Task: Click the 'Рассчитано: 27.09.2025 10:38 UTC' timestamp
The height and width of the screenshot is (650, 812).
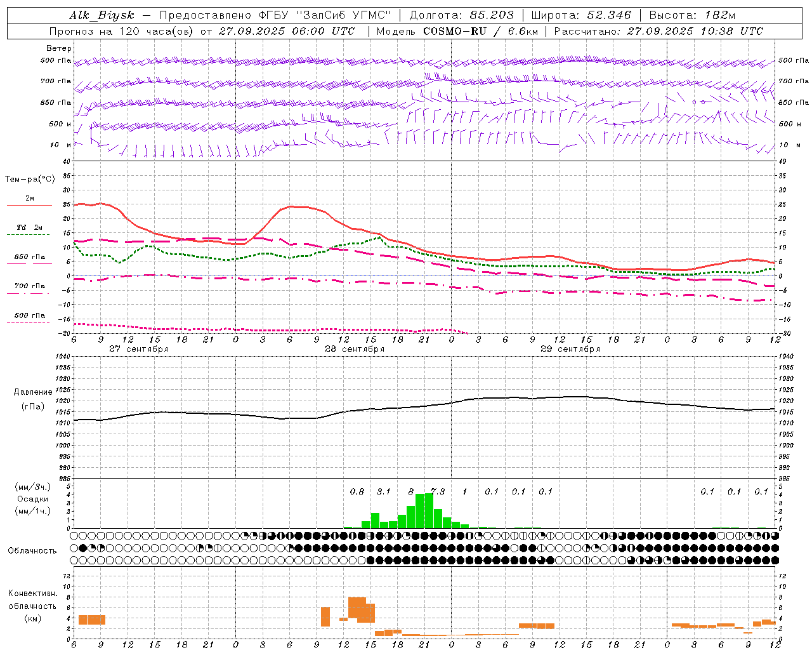Action: pos(658,31)
